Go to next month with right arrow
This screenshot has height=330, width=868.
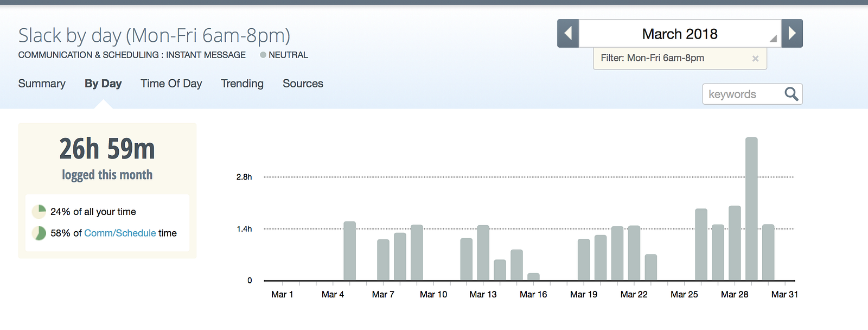[x=792, y=33]
